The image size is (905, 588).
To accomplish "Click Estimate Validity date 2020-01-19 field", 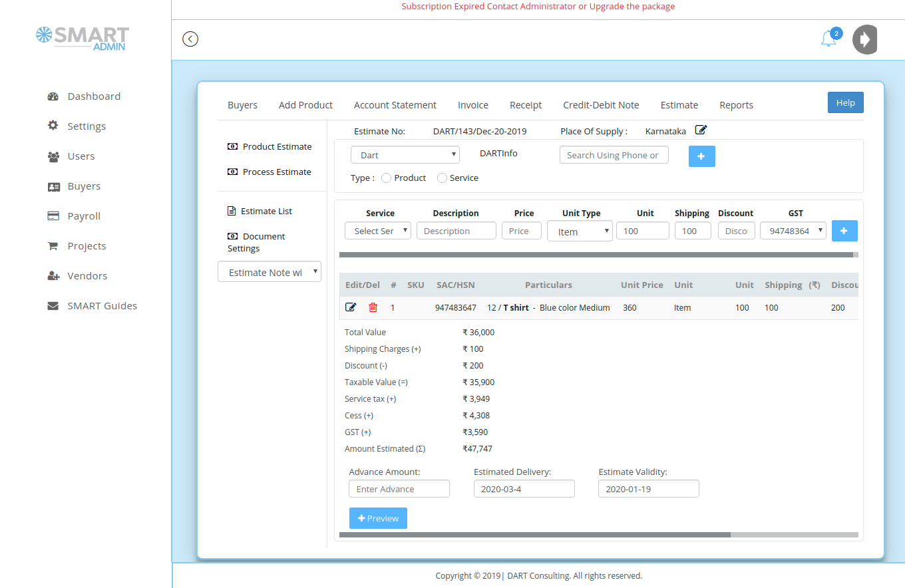I will click(649, 489).
